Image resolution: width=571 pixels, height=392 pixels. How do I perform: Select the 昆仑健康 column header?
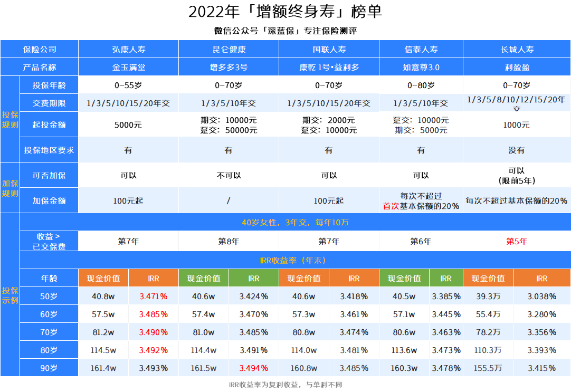pos(229,50)
